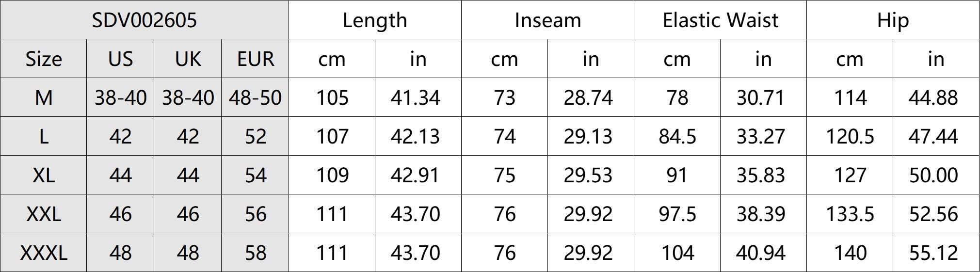
Task: Select the 55.12 hip inches cell
Action: [x=936, y=253]
